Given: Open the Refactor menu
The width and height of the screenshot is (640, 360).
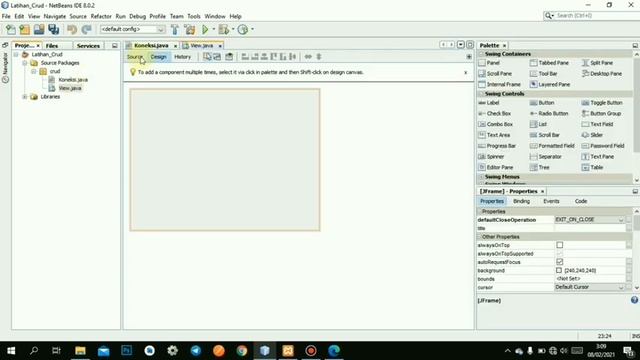Looking at the screenshot, I should pos(101,16).
